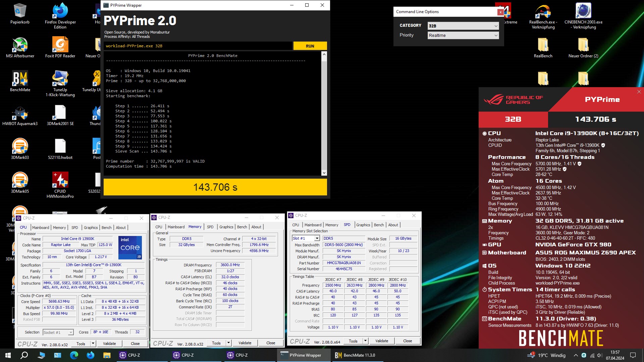Switch to Mainboard tab in CPU window

(41, 227)
